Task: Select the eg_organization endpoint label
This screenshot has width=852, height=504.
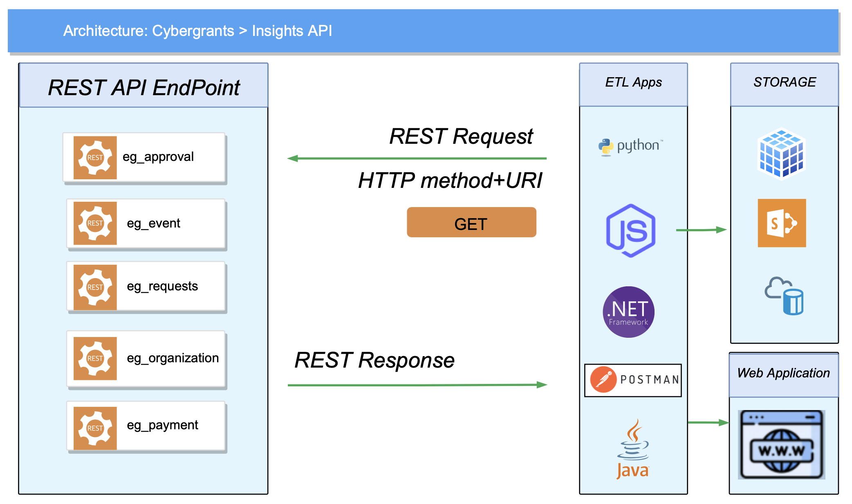Action: coord(173,359)
